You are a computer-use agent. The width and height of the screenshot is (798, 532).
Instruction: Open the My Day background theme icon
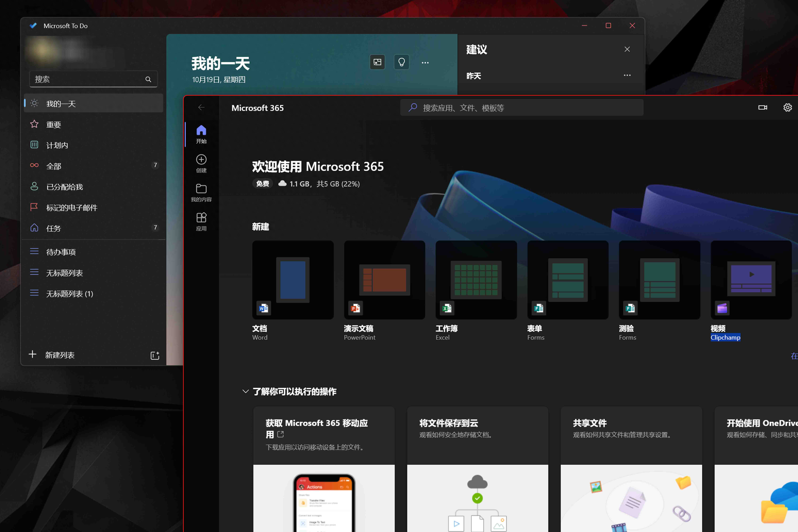point(377,62)
